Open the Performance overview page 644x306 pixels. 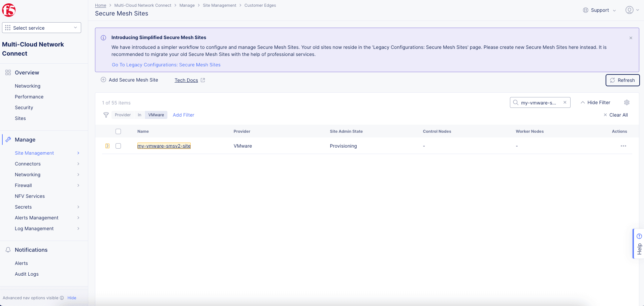tap(29, 97)
